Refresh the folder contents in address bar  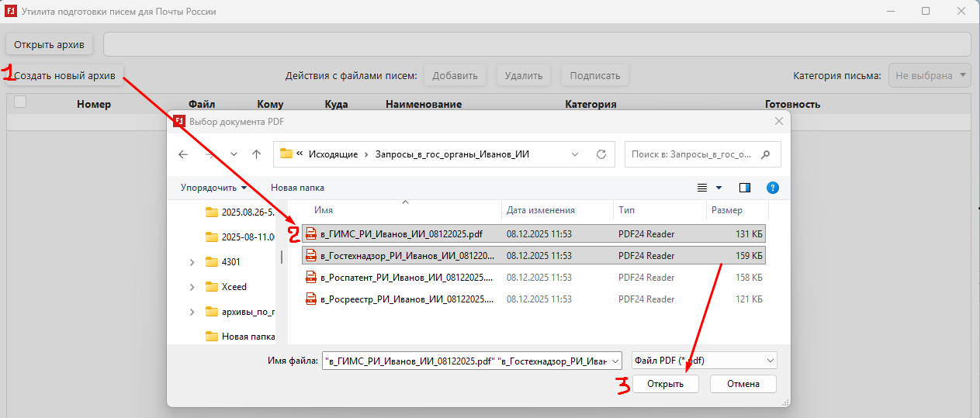(x=601, y=154)
